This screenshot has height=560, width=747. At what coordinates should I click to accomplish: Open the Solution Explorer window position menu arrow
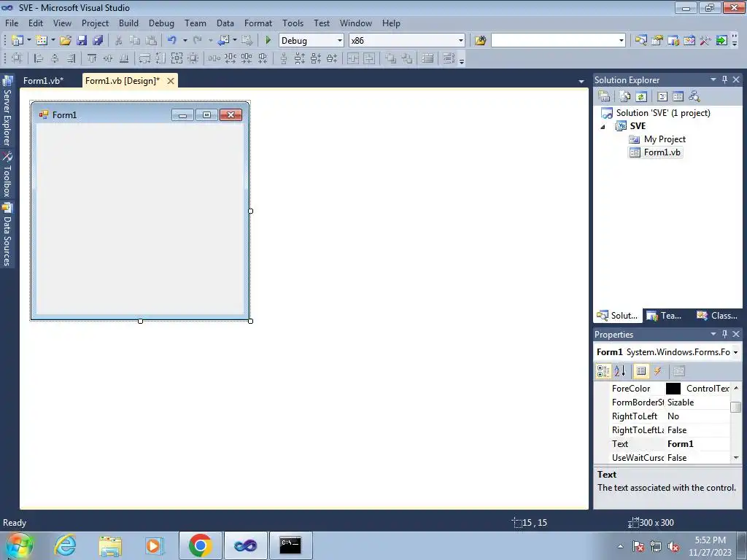[x=713, y=79]
